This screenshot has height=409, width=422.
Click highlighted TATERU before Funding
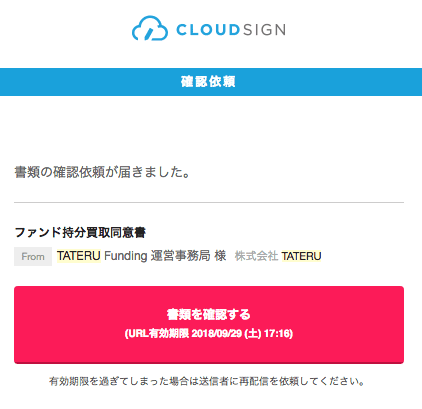point(79,256)
